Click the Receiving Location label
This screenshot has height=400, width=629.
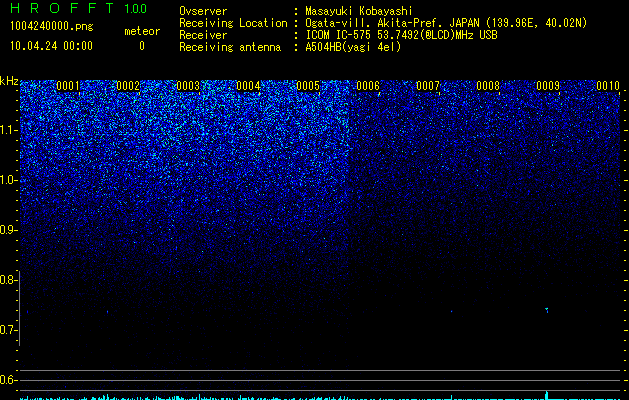[233, 23]
